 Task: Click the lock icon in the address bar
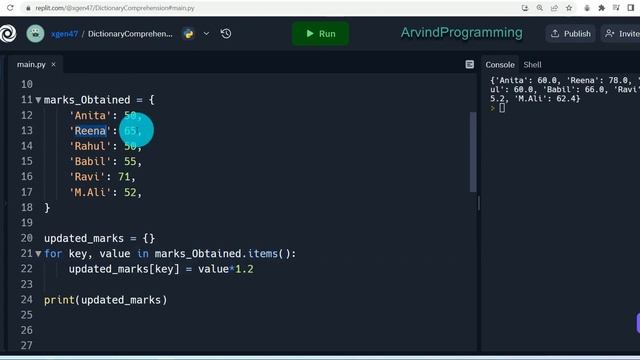coord(28,8)
